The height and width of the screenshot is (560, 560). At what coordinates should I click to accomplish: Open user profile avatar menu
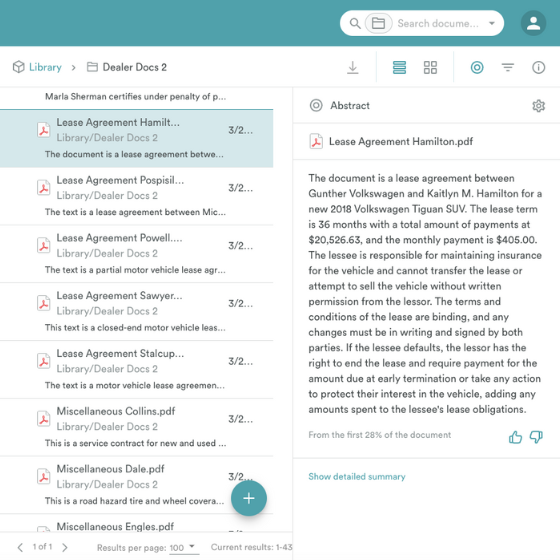(x=533, y=23)
